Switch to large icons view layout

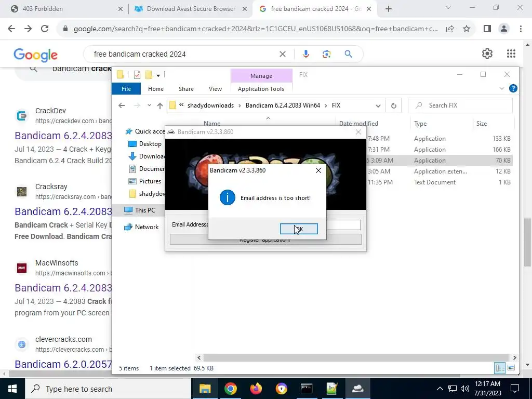pos(511,368)
